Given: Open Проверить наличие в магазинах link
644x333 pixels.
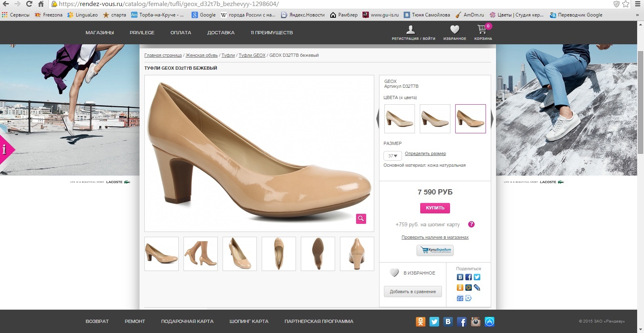Looking at the screenshot, I should [435, 237].
